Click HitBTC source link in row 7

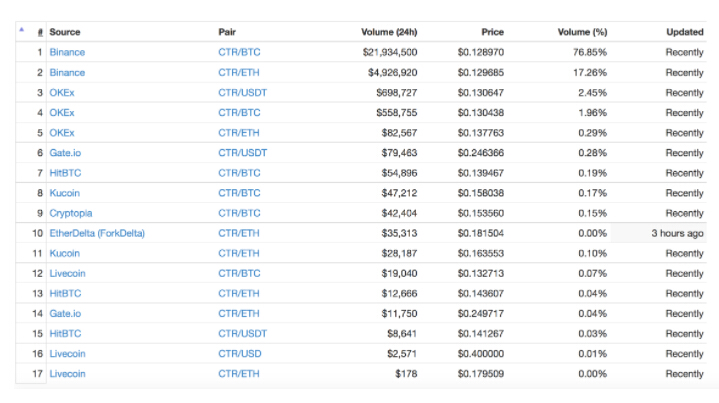pos(64,173)
